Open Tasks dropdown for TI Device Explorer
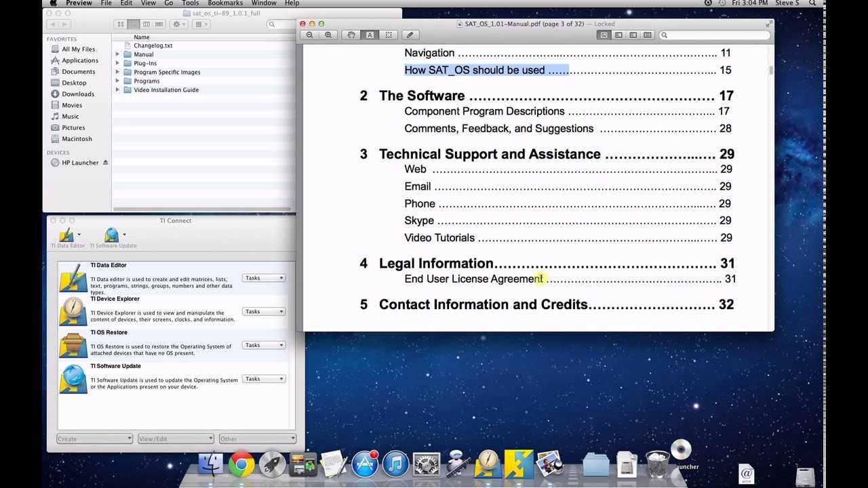 264,312
